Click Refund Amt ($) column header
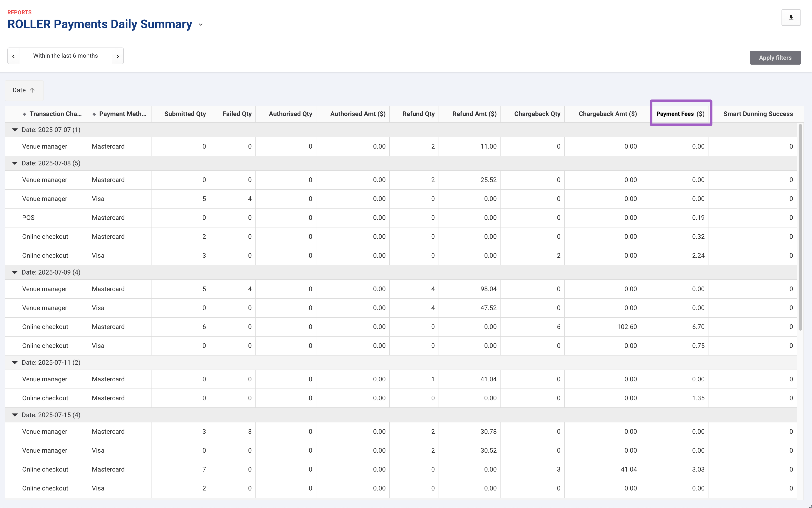 pyautogui.click(x=474, y=114)
